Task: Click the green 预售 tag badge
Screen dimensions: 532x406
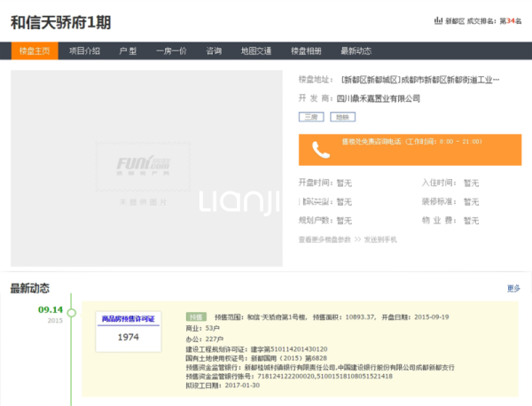Action: pos(195,316)
